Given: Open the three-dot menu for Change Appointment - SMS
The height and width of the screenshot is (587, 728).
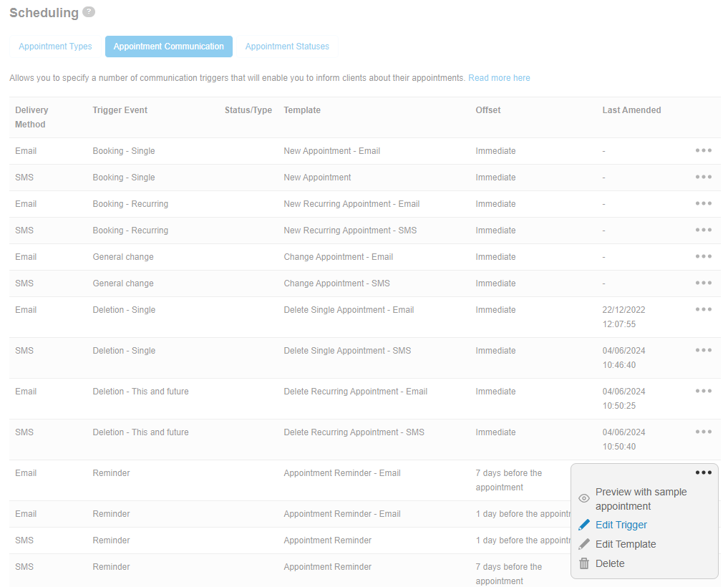Looking at the screenshot, I should pos(704,283).
